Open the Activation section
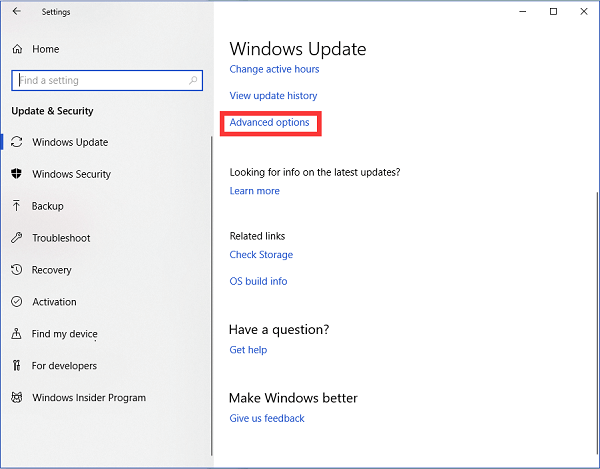 tap(54, 302)
